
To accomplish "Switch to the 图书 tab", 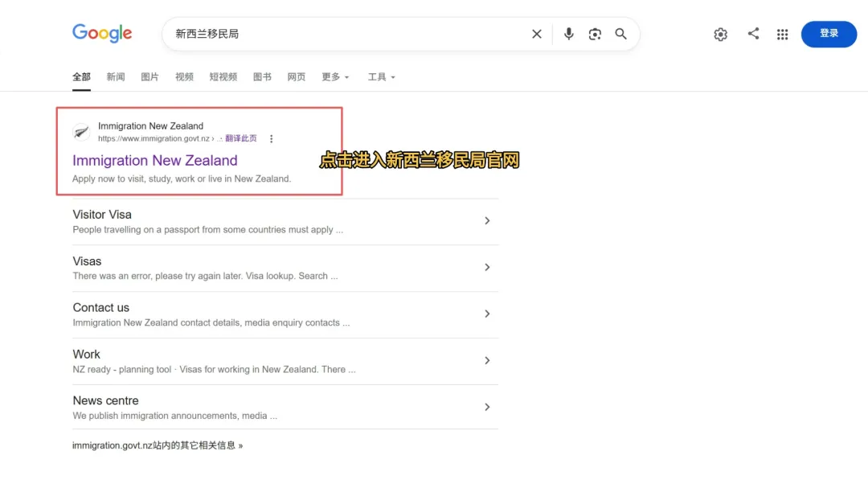I will pyautogui.click(x=262, y=77).
